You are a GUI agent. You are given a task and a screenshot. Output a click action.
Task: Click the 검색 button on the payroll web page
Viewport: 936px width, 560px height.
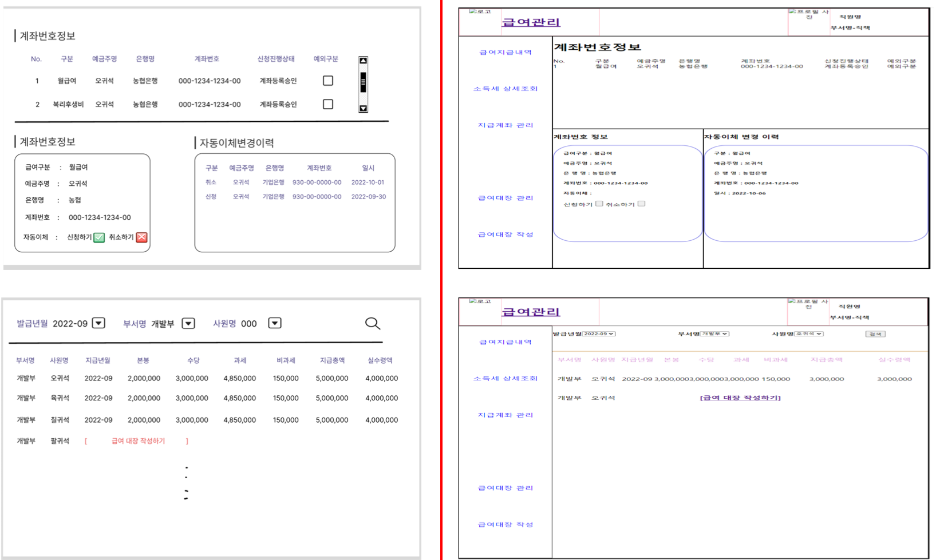click(x=875, y=334)
